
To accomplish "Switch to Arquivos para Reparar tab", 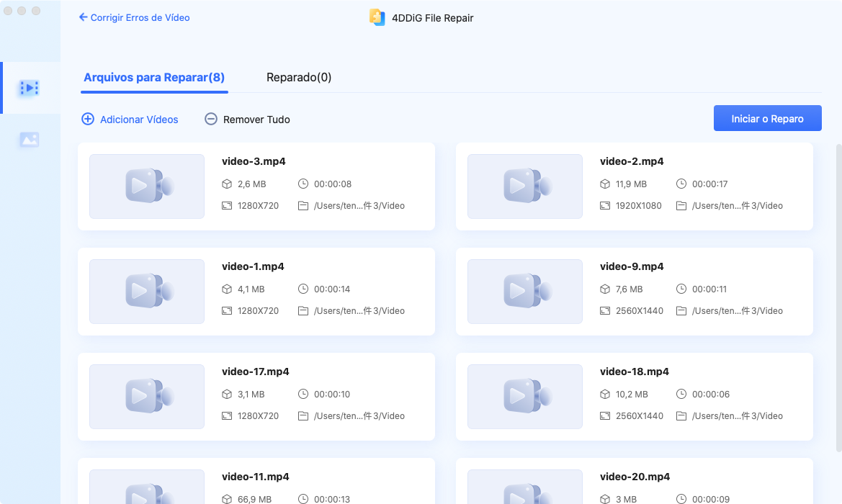I will click(x=154, y=78).
